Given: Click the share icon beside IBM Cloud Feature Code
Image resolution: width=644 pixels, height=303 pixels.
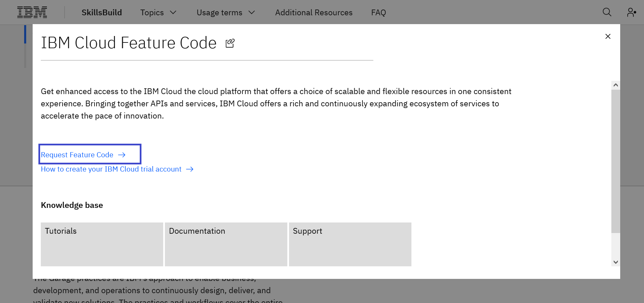Looking at the screenshot, I should [230, 43].
